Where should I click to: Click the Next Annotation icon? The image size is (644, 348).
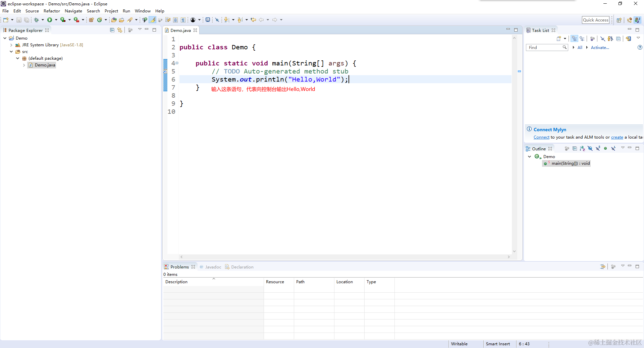227,20
